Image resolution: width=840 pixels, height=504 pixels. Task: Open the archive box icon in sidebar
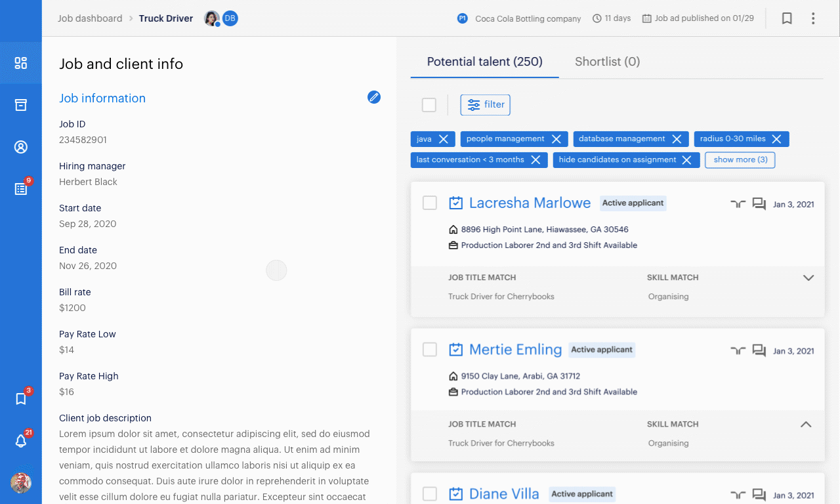[x=21, y=105]
